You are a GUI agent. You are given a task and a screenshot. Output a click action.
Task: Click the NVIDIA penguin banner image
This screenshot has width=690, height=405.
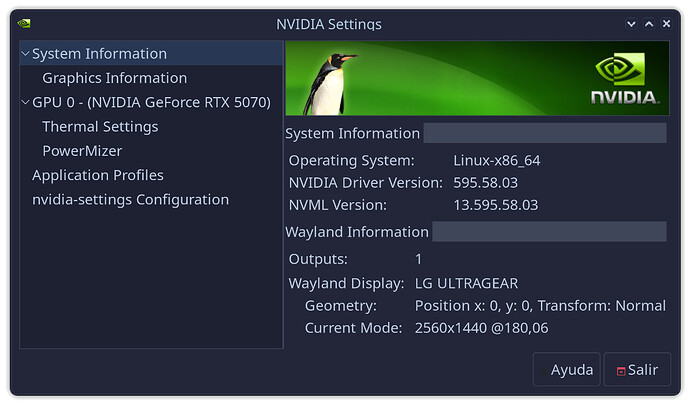477,78
